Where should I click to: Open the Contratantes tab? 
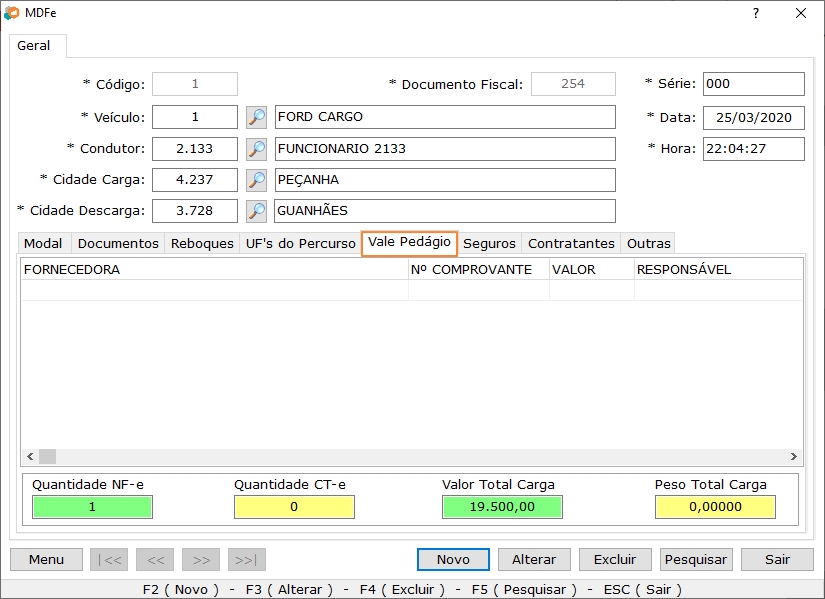[x=571, y=244]
